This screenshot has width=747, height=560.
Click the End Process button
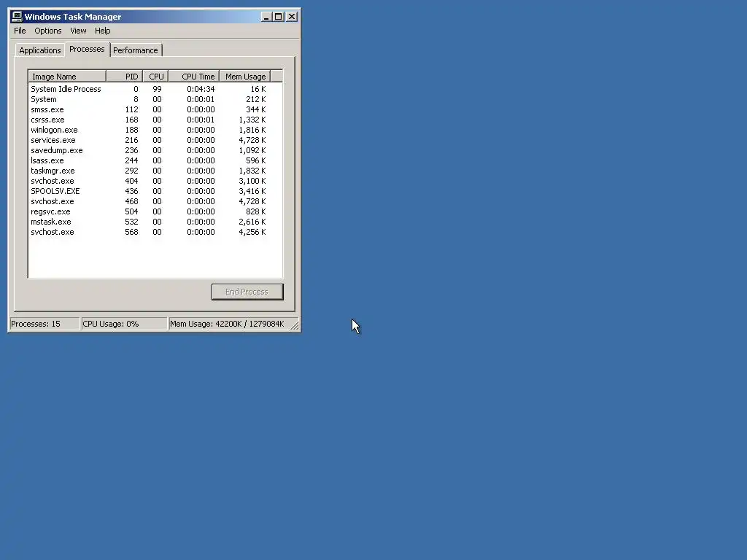pyautogui.click(x=247, y=292)
